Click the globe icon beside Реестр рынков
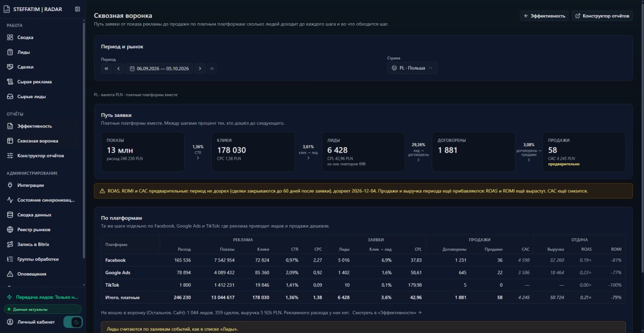 (10, 230)
